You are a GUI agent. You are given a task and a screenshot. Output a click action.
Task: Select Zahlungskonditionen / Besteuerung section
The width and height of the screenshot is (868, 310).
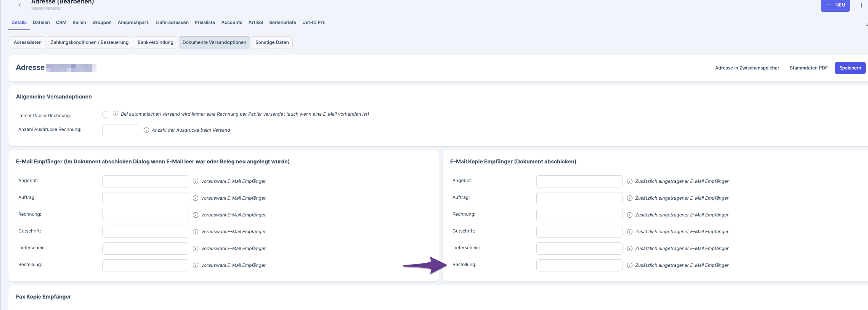[x=90, y=42]
